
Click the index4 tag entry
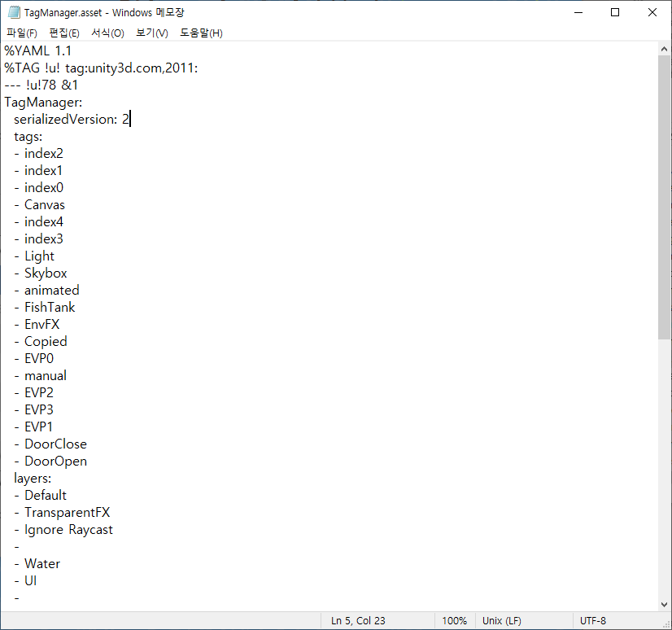point(38,221)
